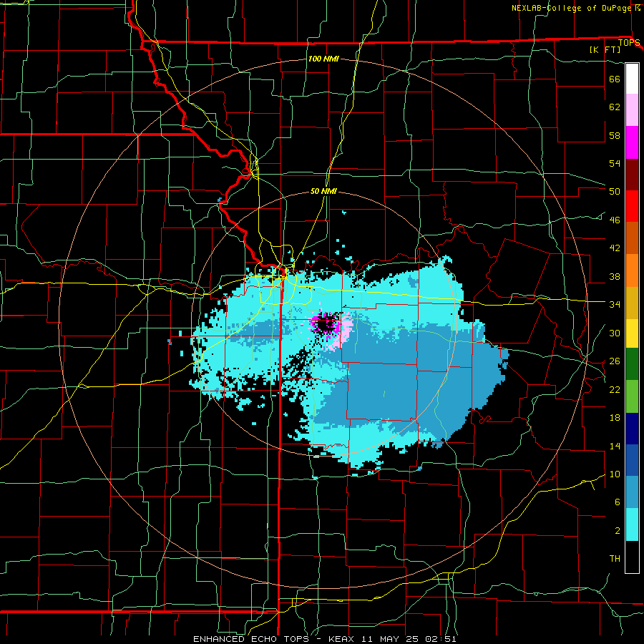Pick the dark green legend swatch
The width and height of the screenshot is (644, 644).
632,364
